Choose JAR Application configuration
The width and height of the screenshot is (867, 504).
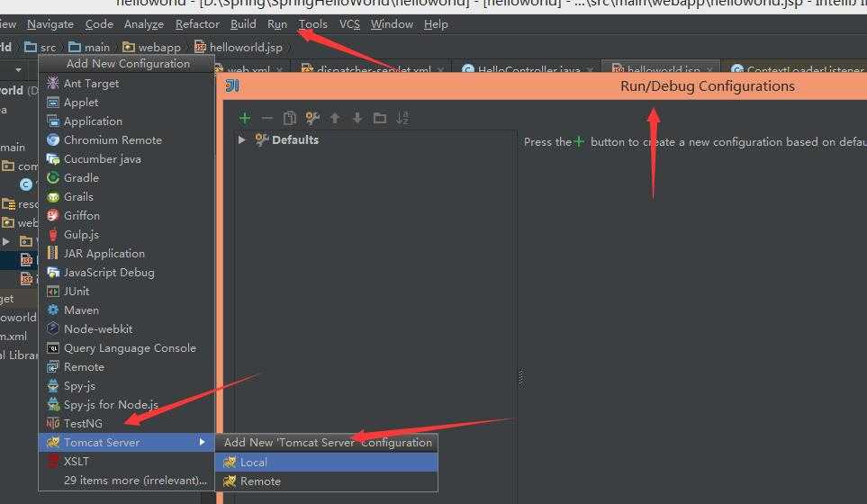coord(127,253)
